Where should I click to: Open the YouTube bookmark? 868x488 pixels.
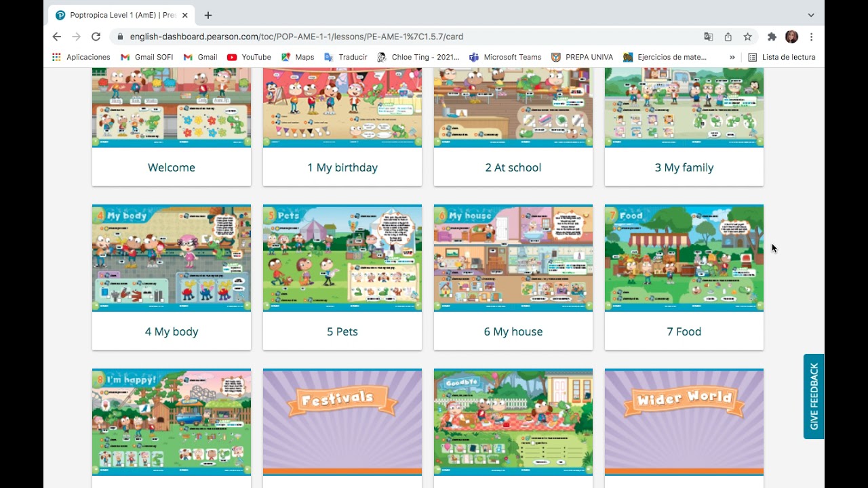pyautogui.click(x=249, y=57)
